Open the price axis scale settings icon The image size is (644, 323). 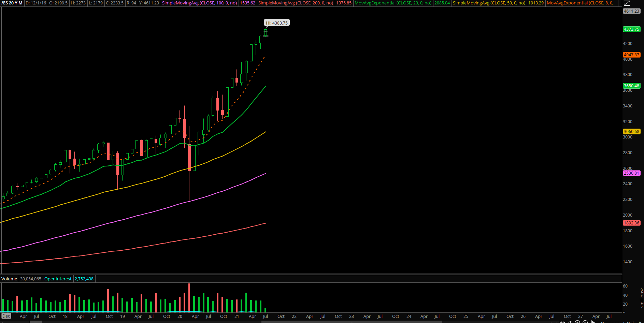tap(627, 3)
